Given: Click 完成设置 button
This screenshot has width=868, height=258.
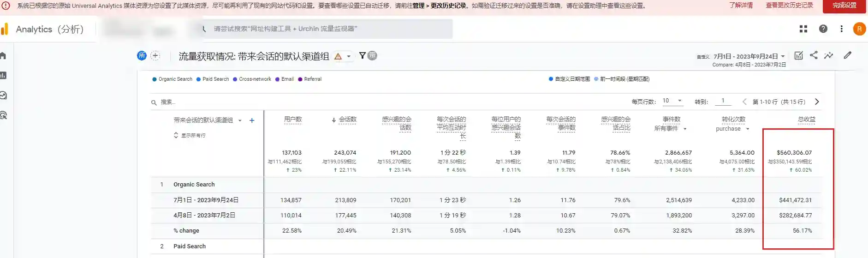Looking at the screenshot, I should (844, 6).
